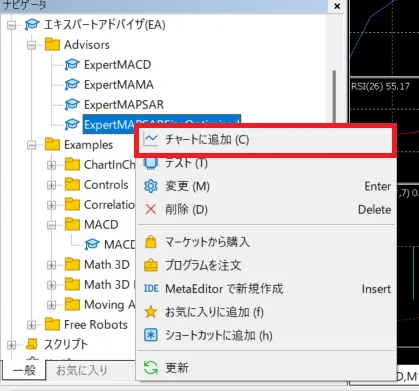Choose マーケットから購入 from the context menu
This screenshot has height=391, width=419.
(266, 242)
